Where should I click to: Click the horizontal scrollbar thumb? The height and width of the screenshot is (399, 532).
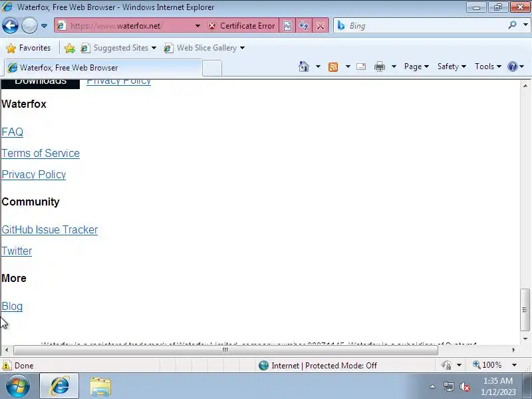point(225,350)
